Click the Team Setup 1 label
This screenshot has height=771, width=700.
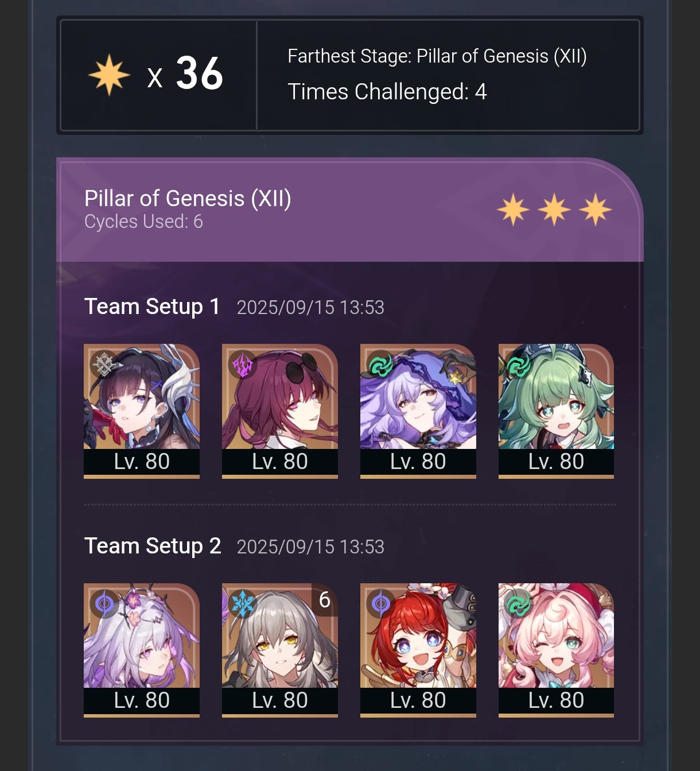click(x=152, y=307)
